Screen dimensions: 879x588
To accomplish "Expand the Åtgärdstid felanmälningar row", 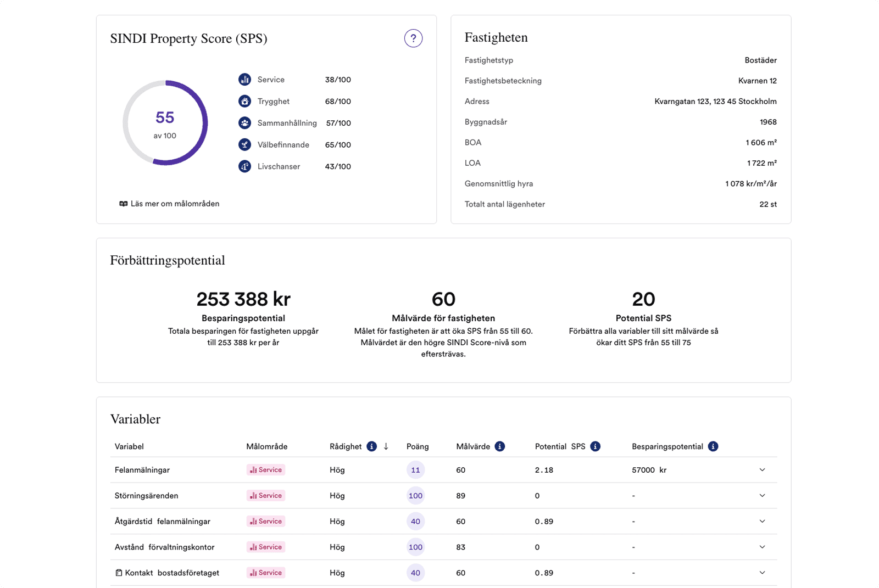I will 762,522.
